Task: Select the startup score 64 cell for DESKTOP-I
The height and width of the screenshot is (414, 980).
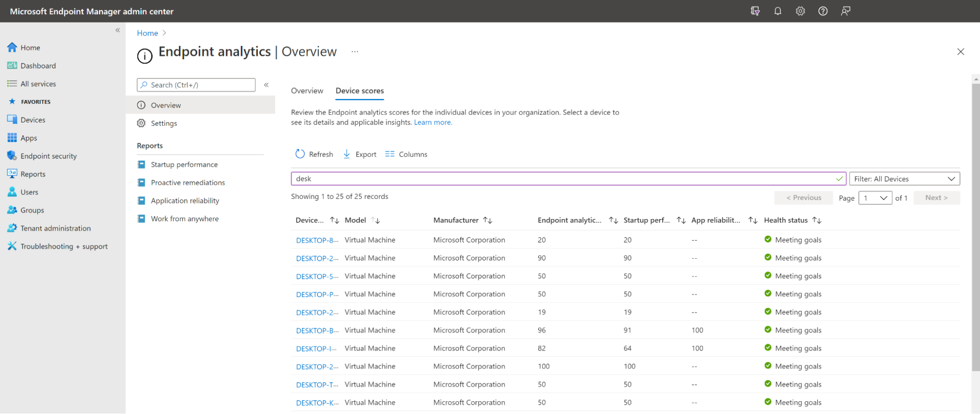Action: (x=628, y=349)
